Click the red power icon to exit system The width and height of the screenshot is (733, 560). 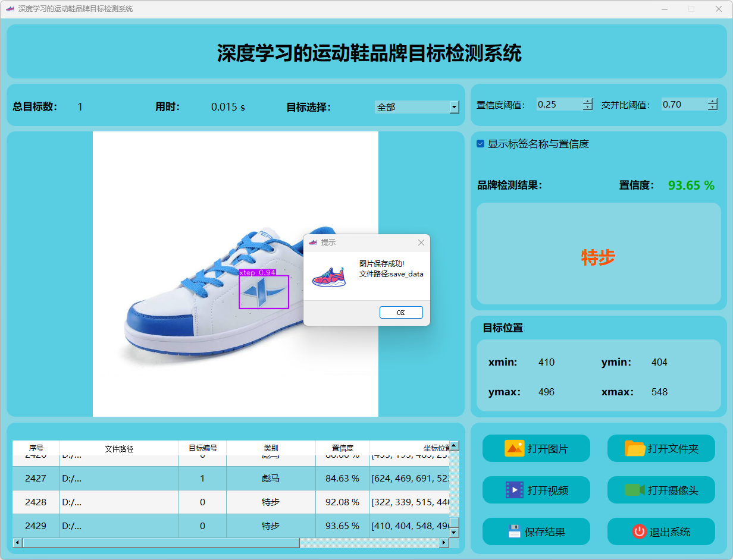639,531
